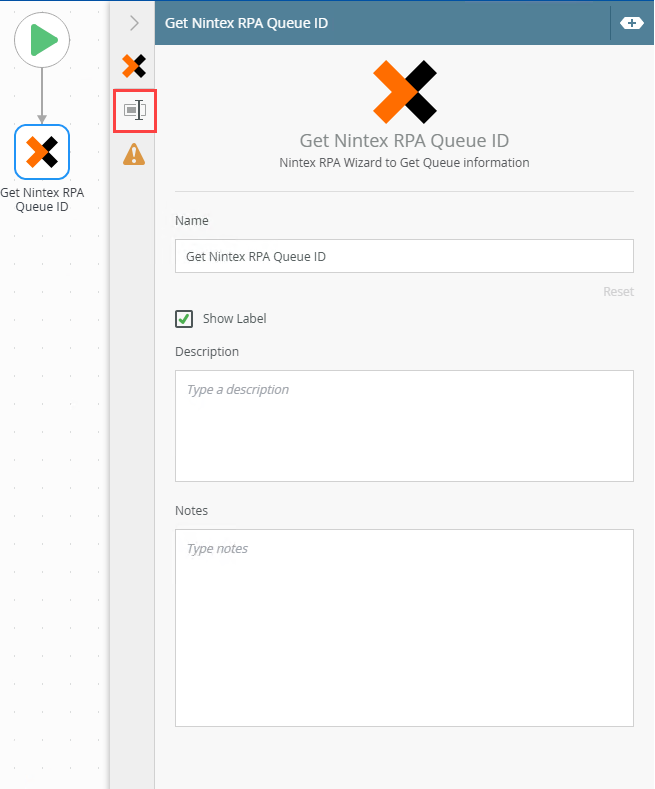Select the Get Nintex RPA Queue ID canvas step
Image resolution: width=655 pixels, height=789 pixels.
click(x=42, y=152)
